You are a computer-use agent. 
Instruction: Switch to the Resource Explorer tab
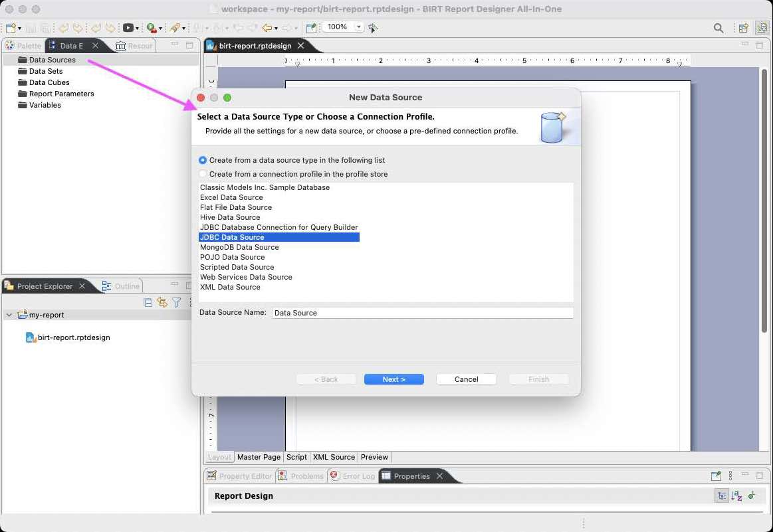[134, 46]
